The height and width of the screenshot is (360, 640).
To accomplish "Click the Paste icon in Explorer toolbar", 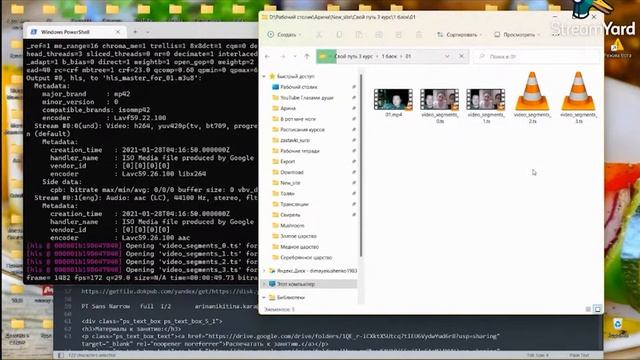I will [x=359, y=35].
